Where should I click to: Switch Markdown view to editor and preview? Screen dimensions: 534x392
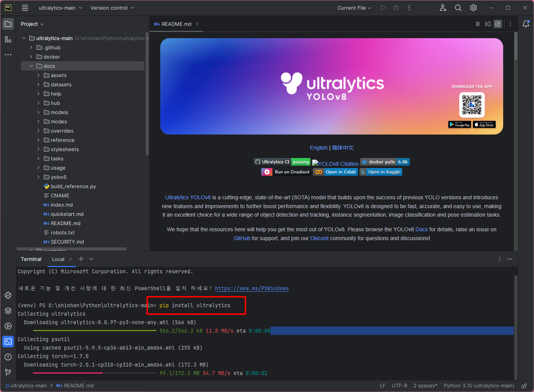[488, 24]
